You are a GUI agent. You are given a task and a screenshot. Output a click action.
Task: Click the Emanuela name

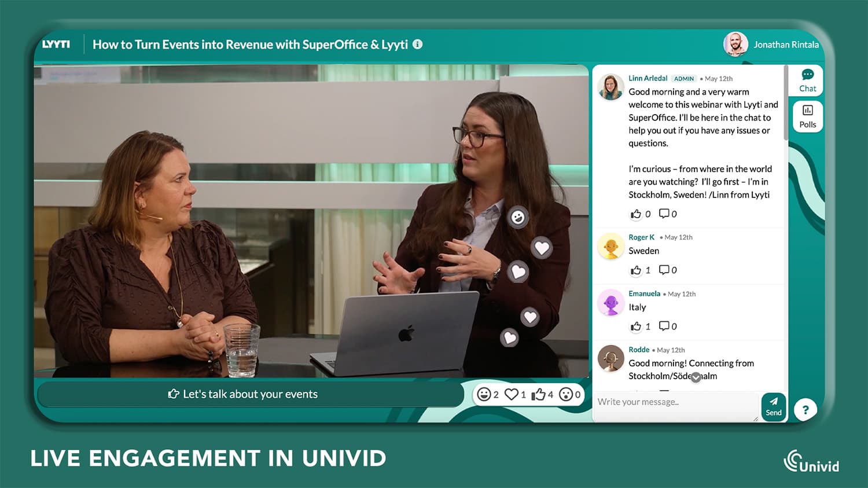[644, 293]
